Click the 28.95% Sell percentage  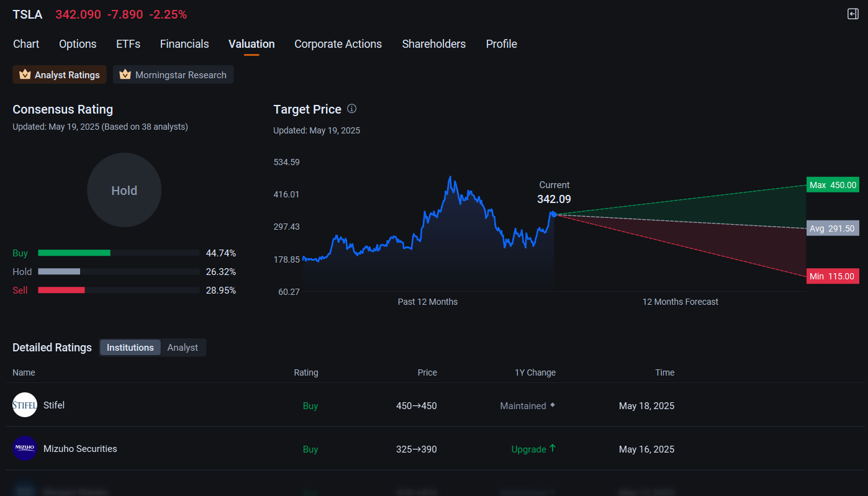click(221, 290)
